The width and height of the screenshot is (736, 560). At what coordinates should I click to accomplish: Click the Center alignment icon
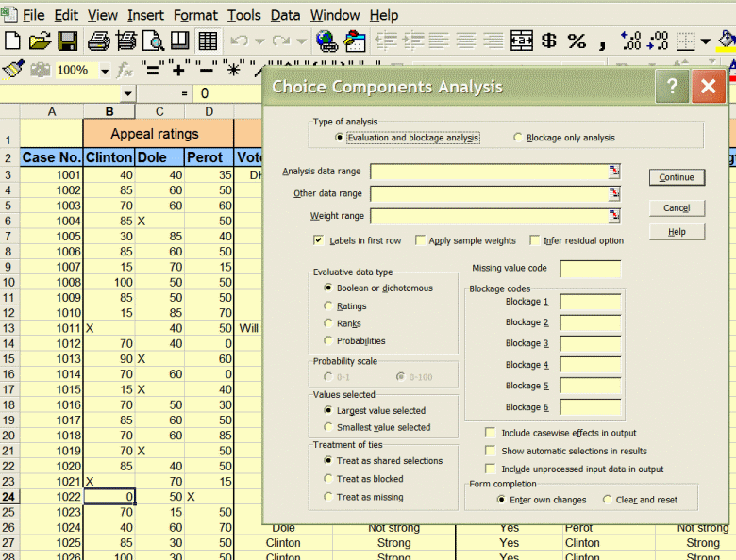(x=465, y=41)
